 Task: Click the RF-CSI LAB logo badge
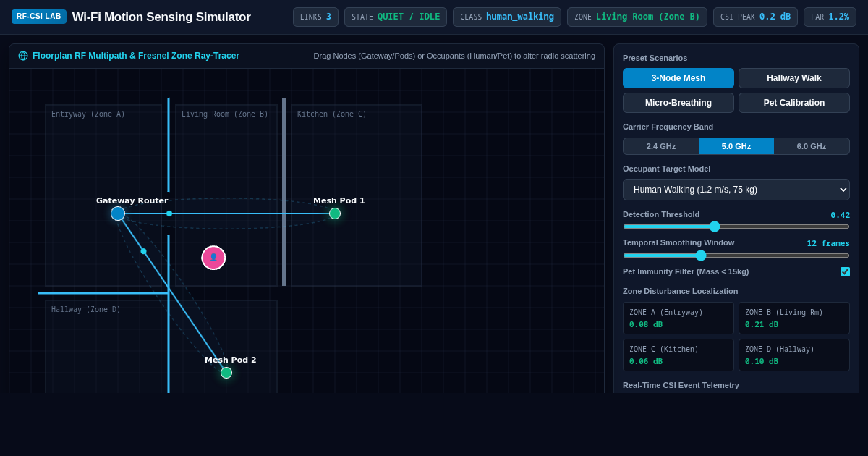[39, 17]
